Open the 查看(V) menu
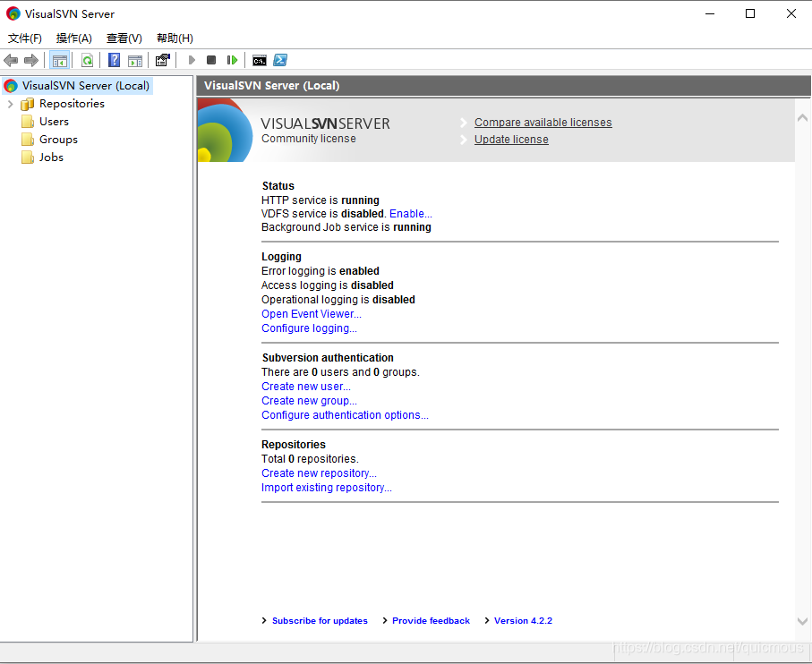812x664 pixels. tap(124, 38)
